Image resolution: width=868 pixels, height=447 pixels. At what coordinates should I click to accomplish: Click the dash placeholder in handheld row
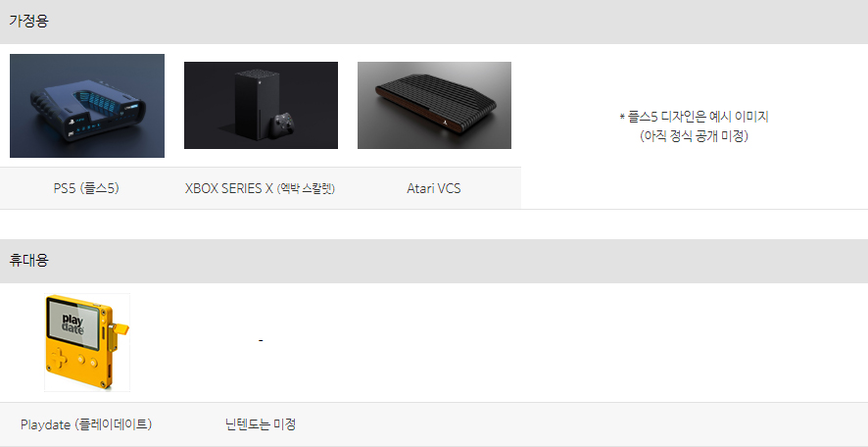(x=261, y=340)
